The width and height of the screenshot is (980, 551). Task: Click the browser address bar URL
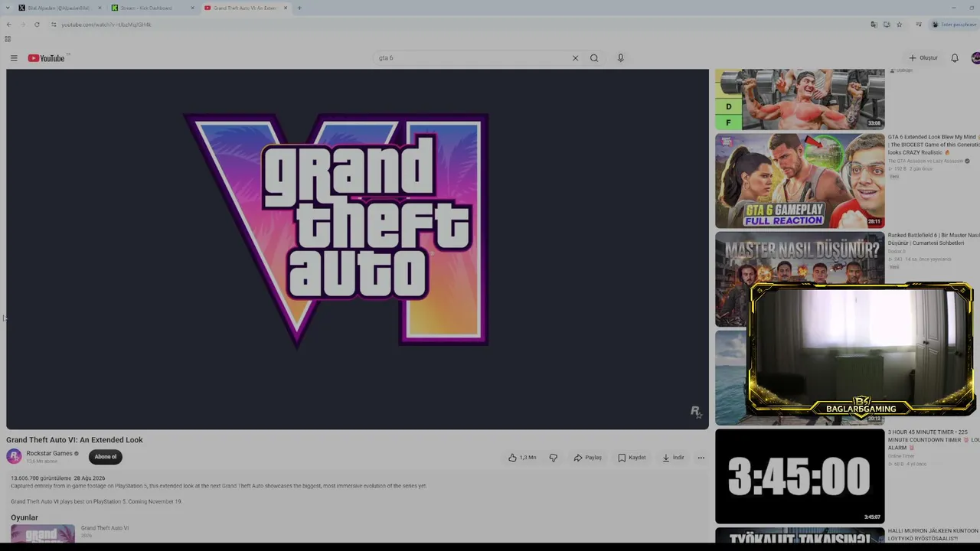106,24
